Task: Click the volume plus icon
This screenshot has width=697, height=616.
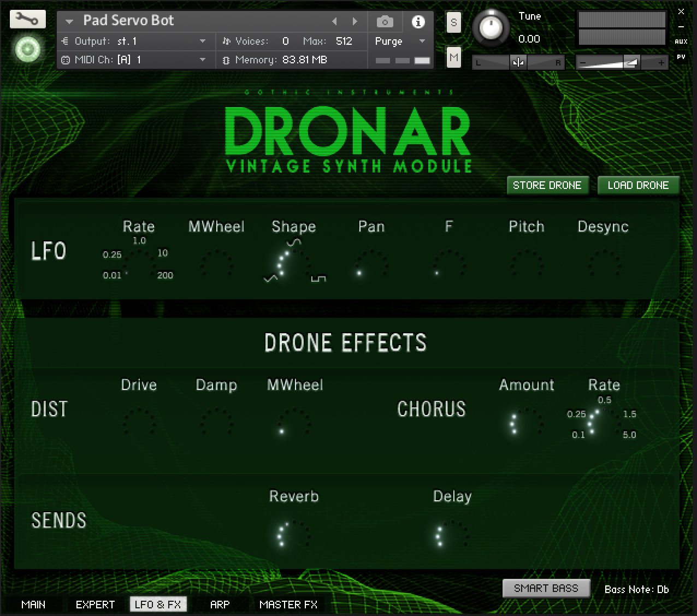Action: point(661,63)
